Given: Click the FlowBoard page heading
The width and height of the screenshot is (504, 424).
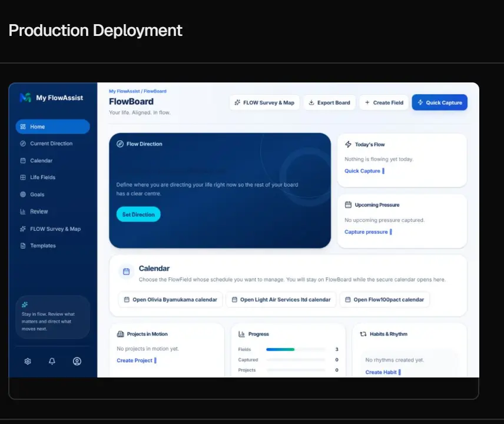Looking at the screenshot, I should pos(131,101).
